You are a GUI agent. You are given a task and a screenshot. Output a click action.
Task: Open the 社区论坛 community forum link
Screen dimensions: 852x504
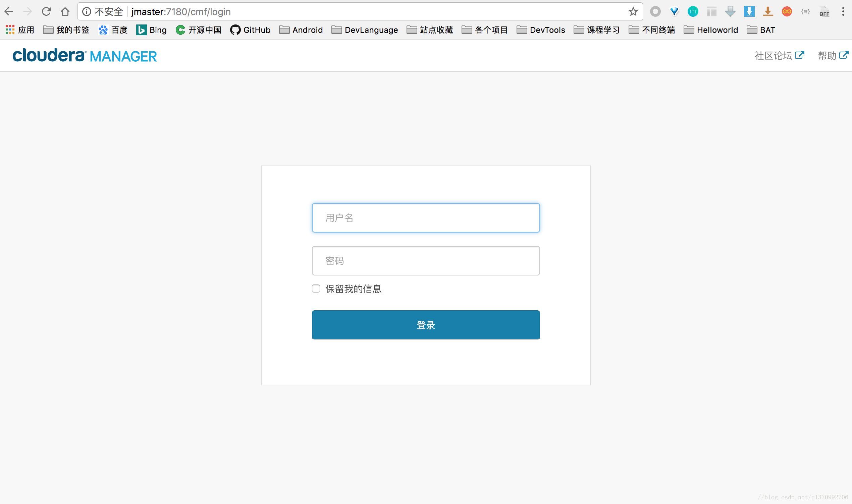tap(779, 55)
